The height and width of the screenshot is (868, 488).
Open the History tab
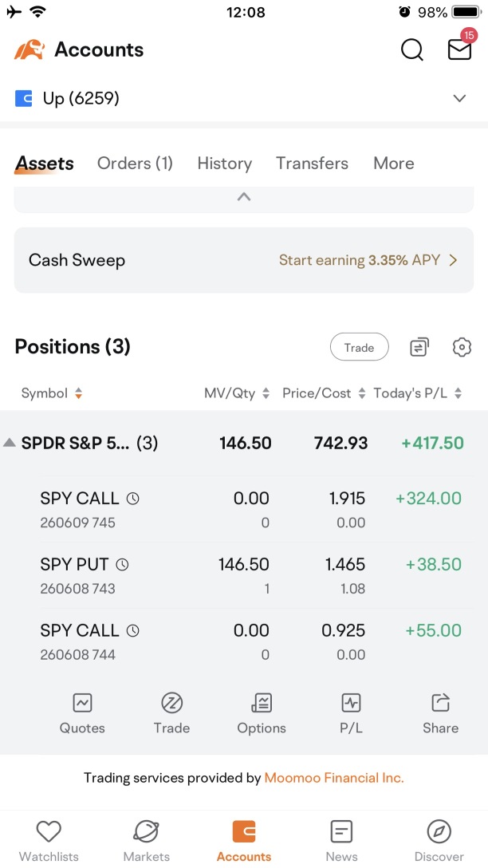(x=225, y=164)
